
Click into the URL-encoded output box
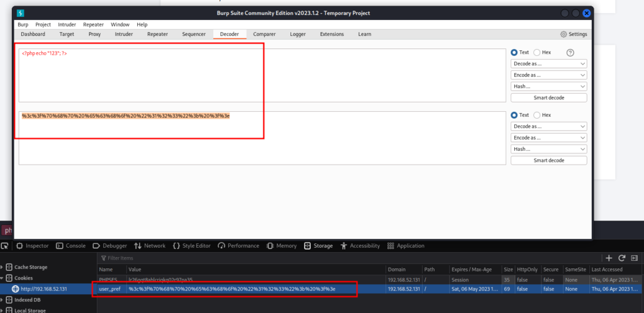click(x=262, y=138)
